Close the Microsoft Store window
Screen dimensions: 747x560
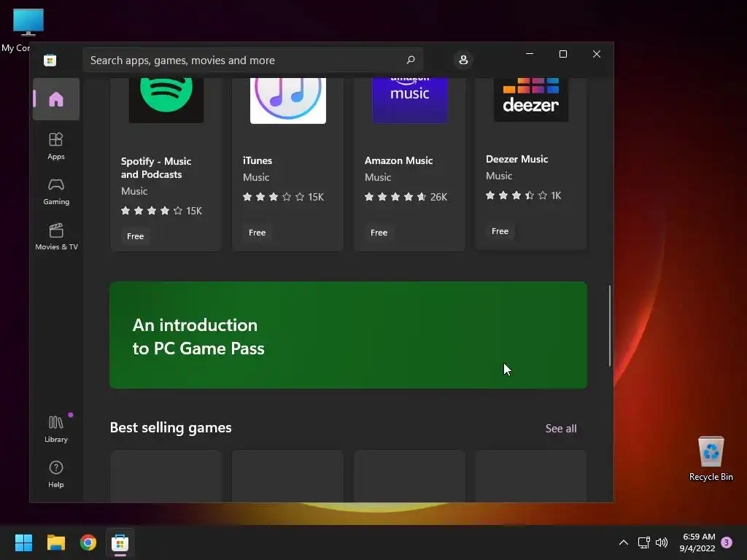pos(597,54)
